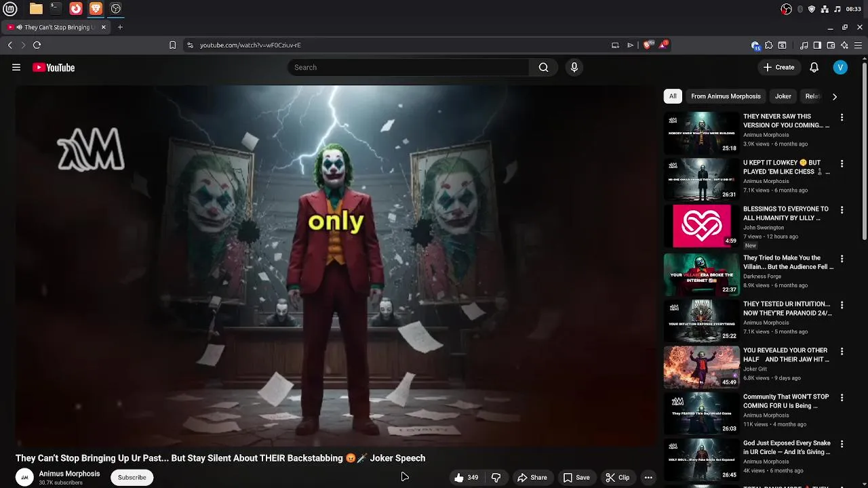The width and height of the screenshot is (868, 488).
Task: Open options for 'THEY NEVER SAW THIS VERSION' video
Action: click(x=842, y=117)
